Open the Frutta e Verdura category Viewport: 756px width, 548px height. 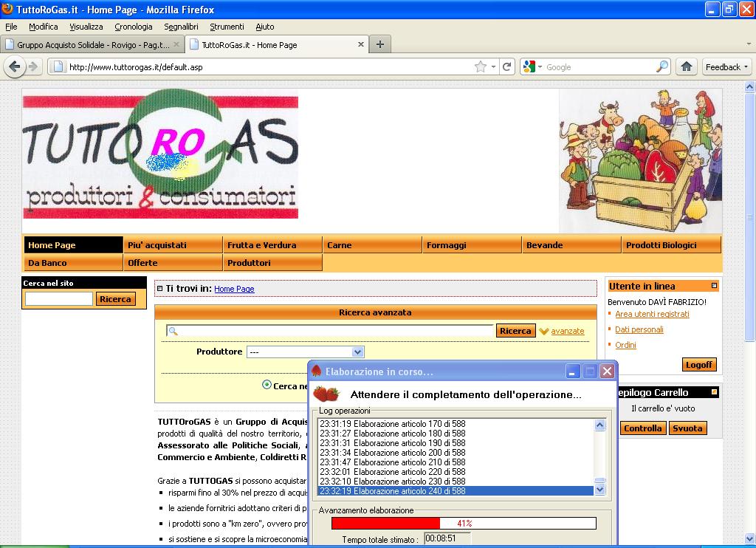point(272,244)
